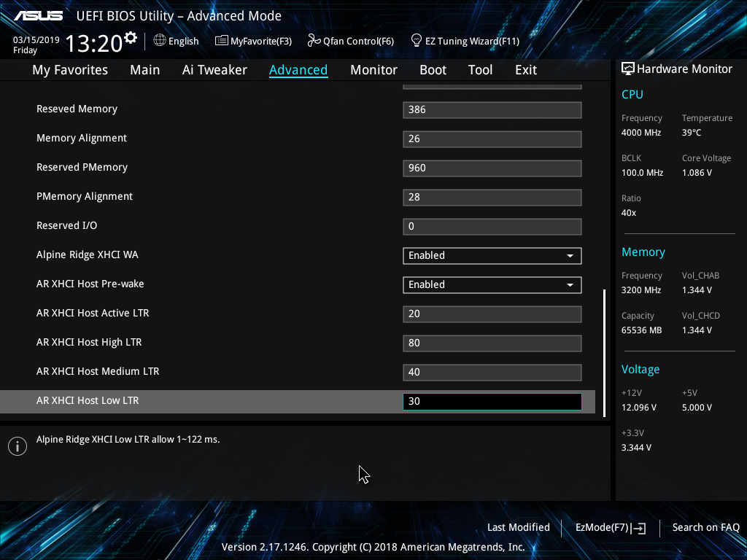The width and height of the screenshot is (747, 560).
Task: Click the Reseved Memory value field
Action: [492, 110]
